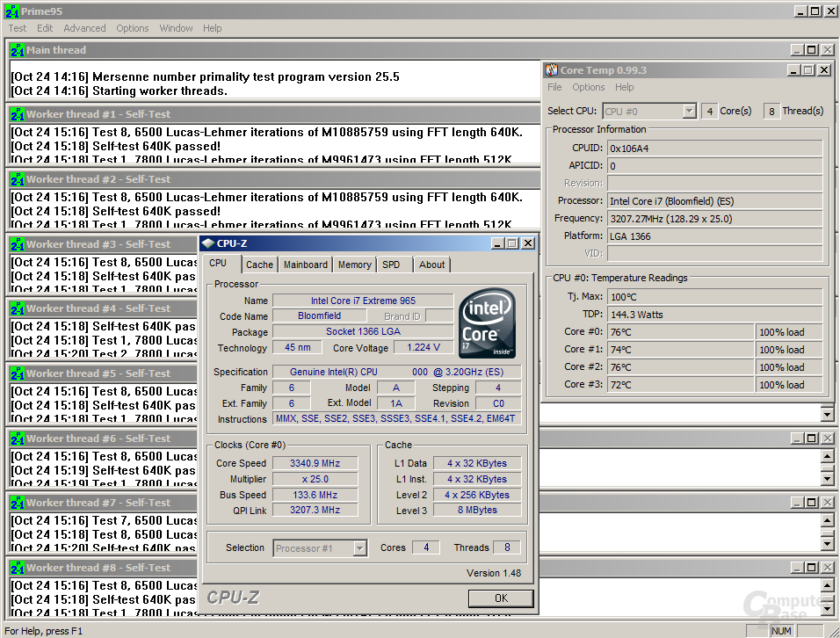This screenshot has height=638, width=840.
Task: Open the Test menu in Prime95
Action: (x=18, y=28)
